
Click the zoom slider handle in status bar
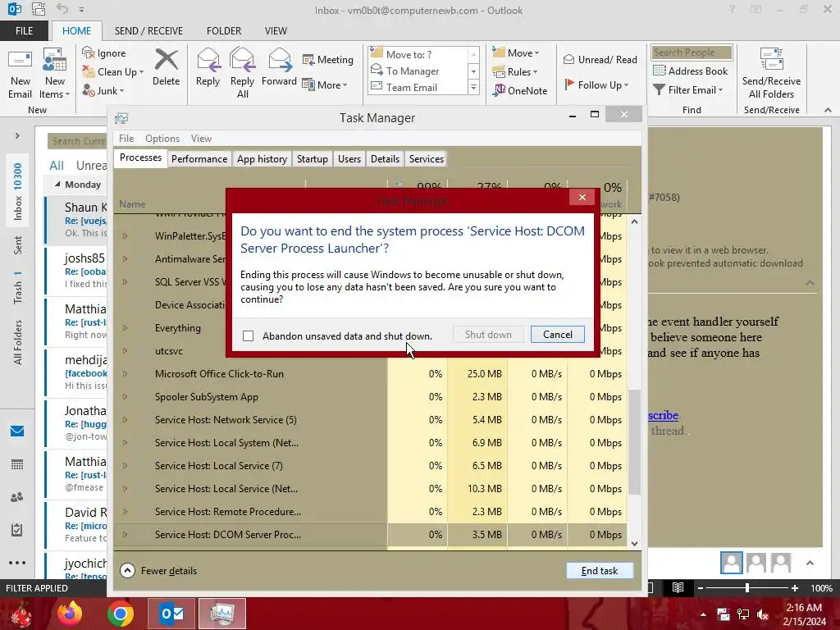click(746, 587)
